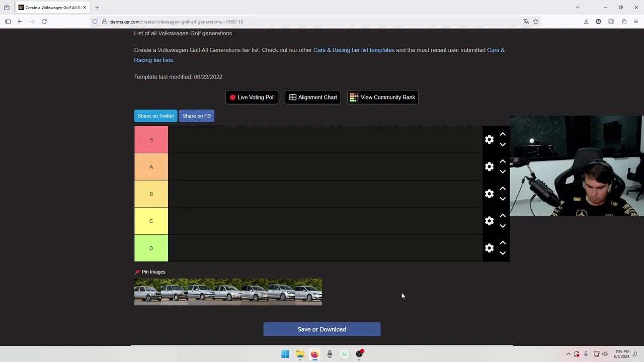Click the yellow C tier label
Screen dimensions: 644x362
pyautogui.click(x=151, y=221)
